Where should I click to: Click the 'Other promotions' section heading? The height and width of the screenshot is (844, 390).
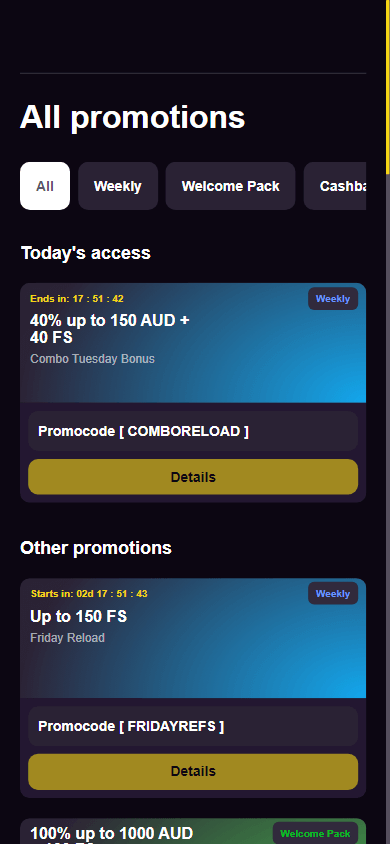96,548
